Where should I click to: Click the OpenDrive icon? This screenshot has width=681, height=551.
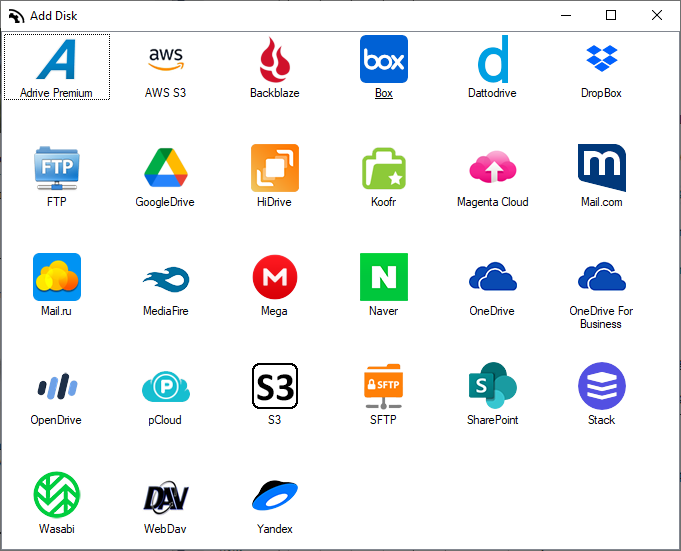point(57,386)
